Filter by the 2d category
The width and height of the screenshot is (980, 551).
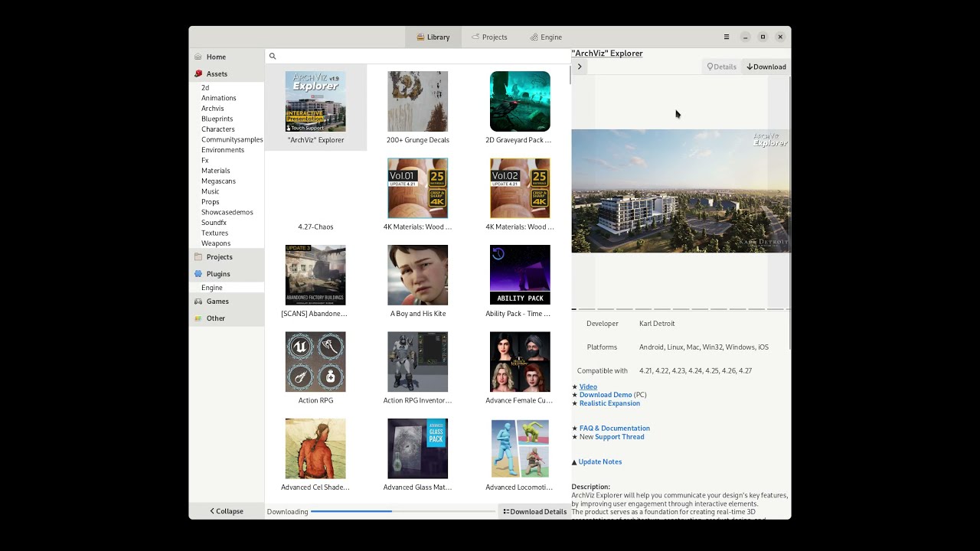pyautogui.click(x=205, y=87)
